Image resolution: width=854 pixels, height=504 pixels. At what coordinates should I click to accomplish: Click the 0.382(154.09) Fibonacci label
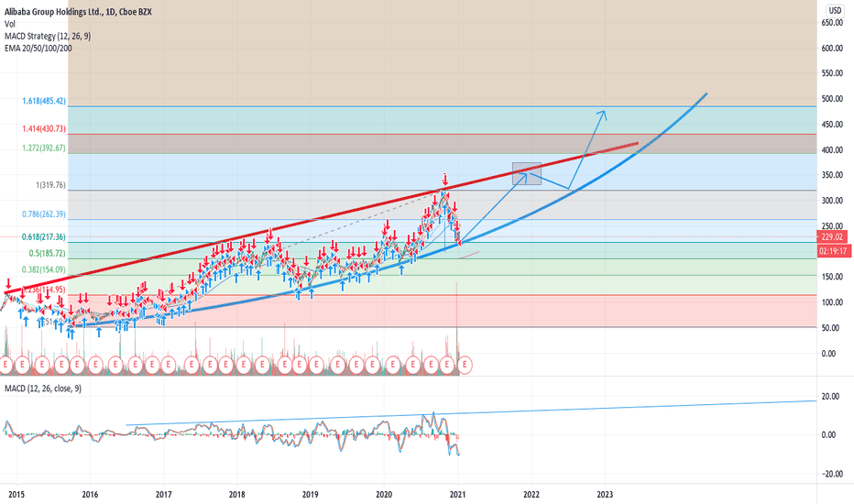pos(44,269)
